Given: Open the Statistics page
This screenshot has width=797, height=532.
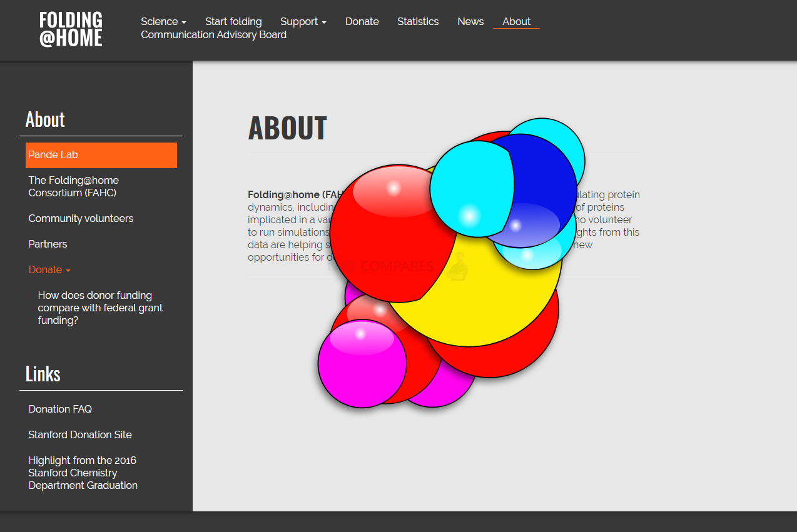Looking at the screenshot, I should pos(418,21).
